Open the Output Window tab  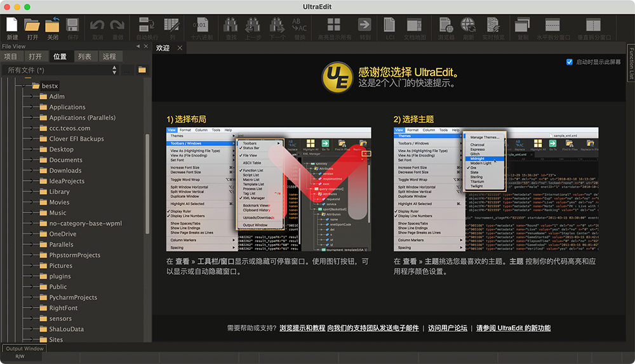click(x=25, y=348)
